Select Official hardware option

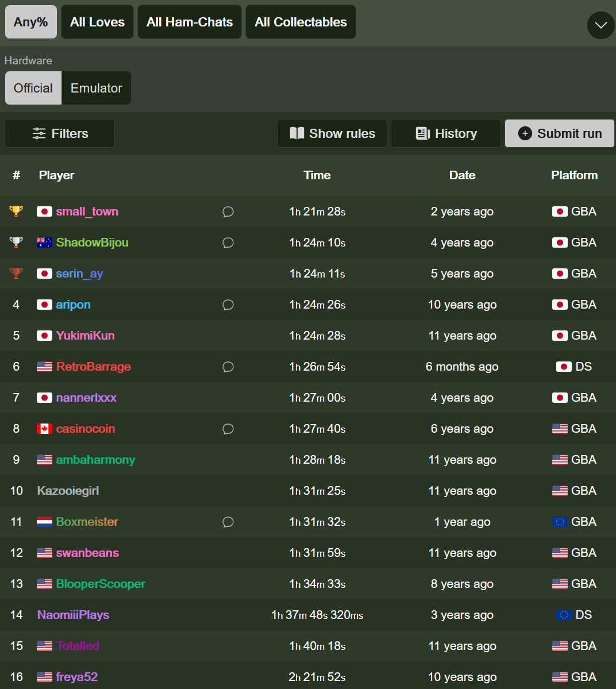(33, 88)
